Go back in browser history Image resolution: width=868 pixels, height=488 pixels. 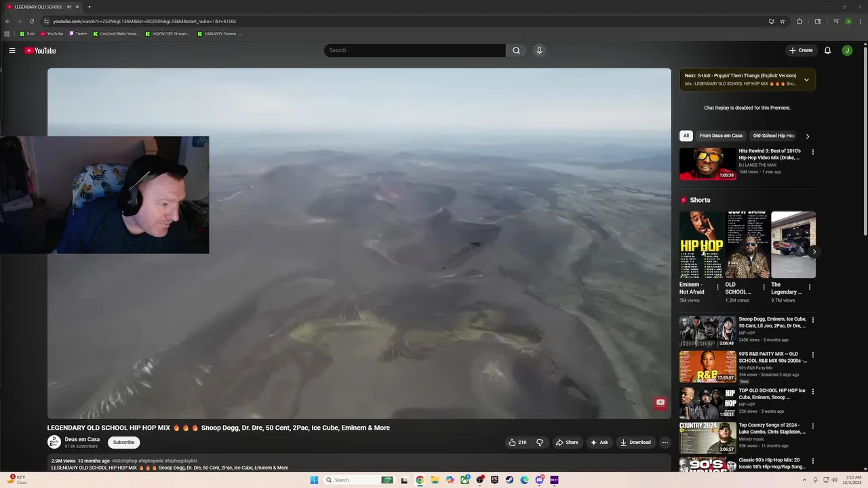pyautogui.click(x=7, y=21)
